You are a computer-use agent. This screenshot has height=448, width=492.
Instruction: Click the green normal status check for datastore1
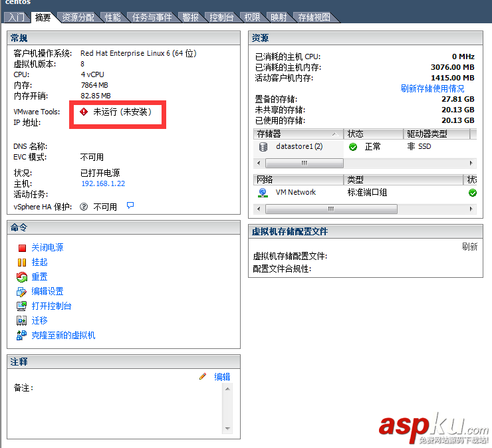point(353,147)
